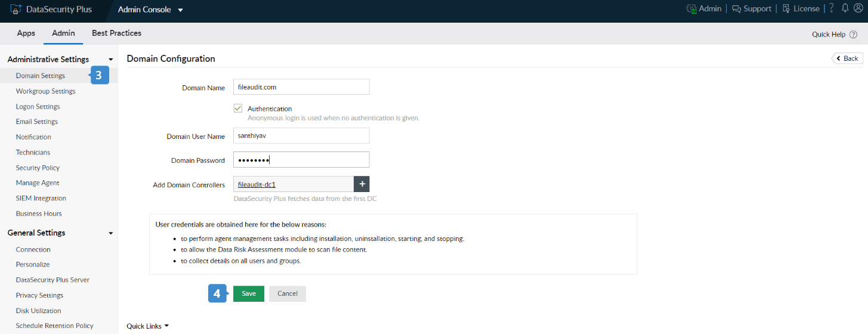Open Security Policy

pos(38,168)
